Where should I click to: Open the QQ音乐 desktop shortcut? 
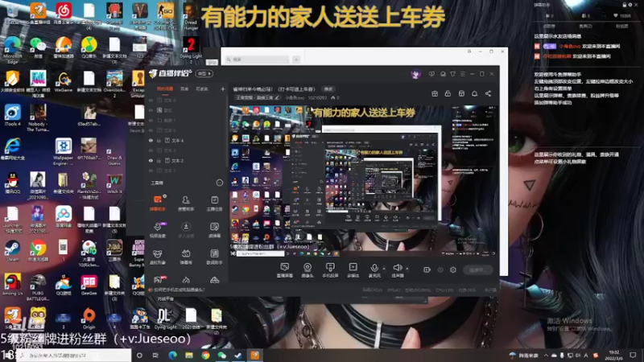(89, 47)
